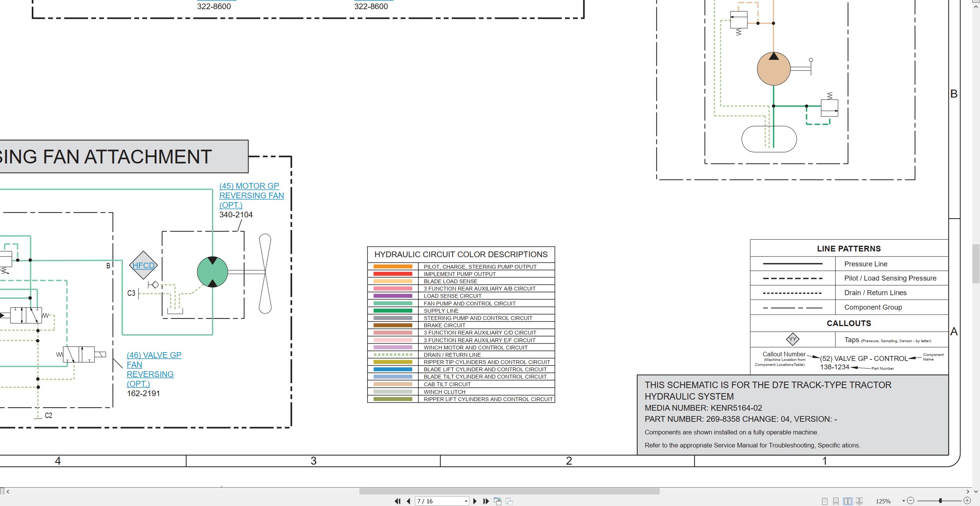Go to the first page
The width and height of the screenshot is (980, 506).
(397, 501)
